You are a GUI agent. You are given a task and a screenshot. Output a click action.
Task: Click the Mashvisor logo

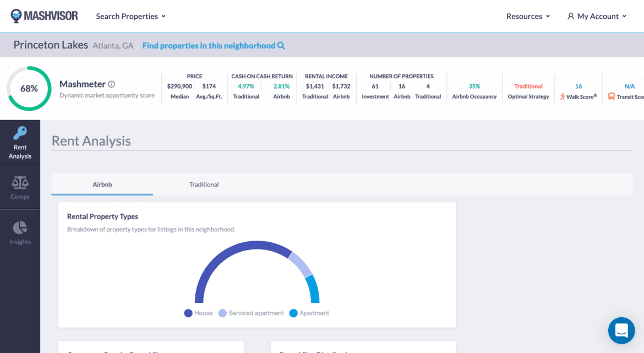(45, 16)
